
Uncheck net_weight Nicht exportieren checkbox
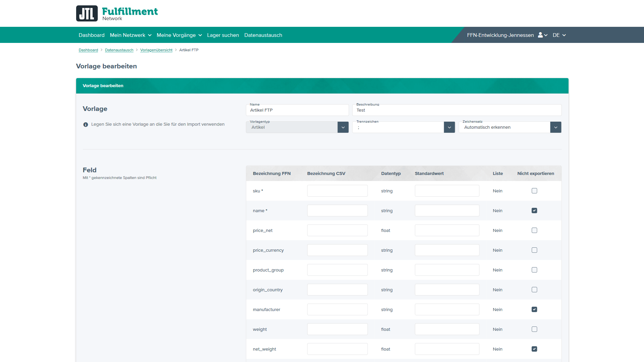pos(534,349)
